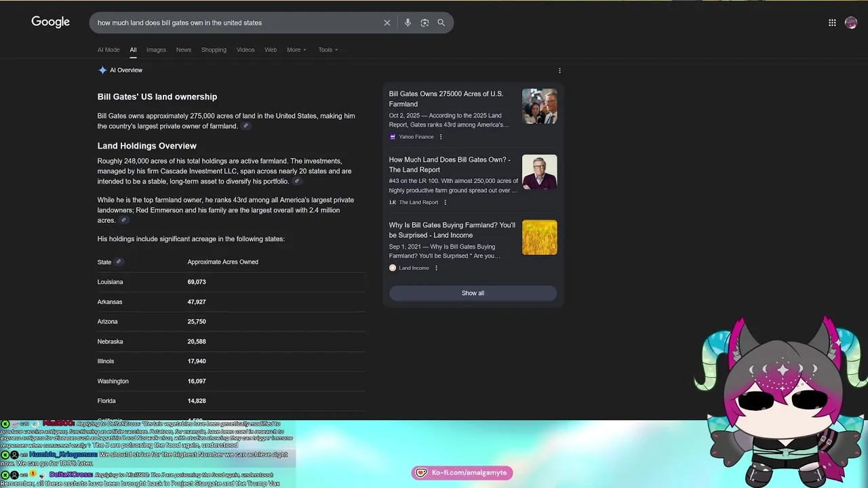Open Search by image lens icon

(x=425, y=22)
